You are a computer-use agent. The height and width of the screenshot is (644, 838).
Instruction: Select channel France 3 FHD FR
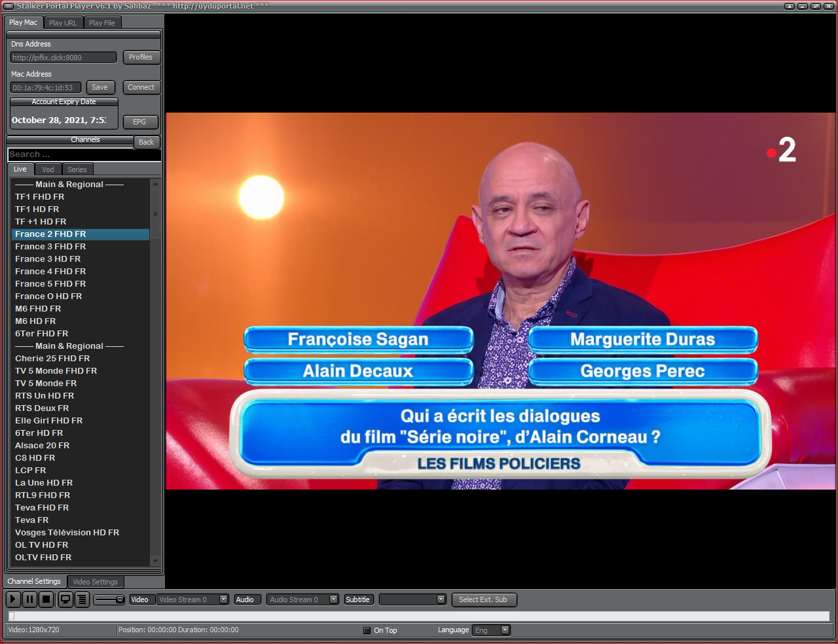81,247
